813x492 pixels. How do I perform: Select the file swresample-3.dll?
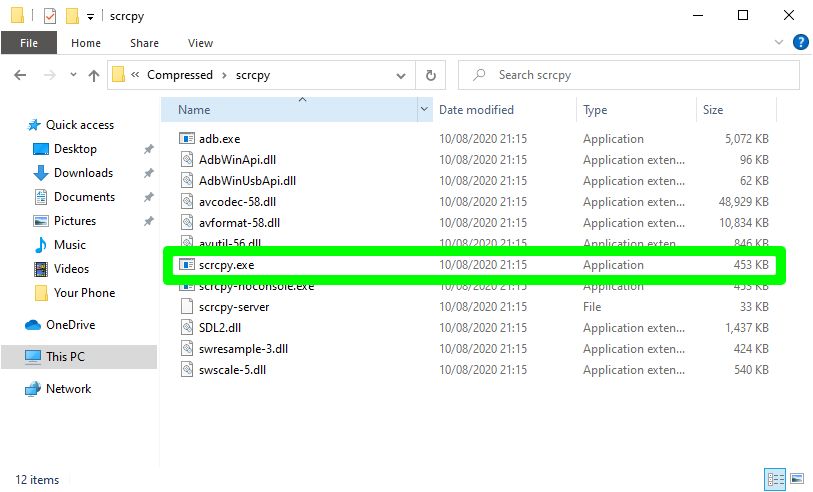[x=243, y=349]
